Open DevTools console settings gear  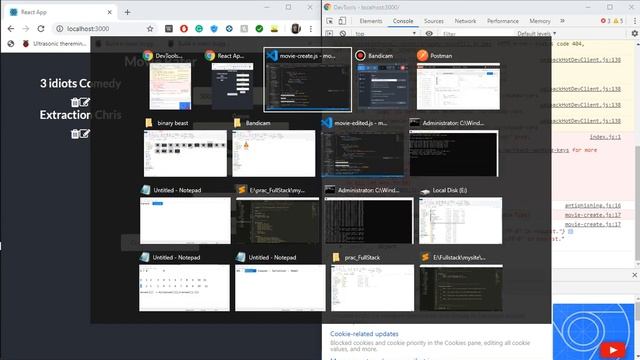(x=634, y=33)
